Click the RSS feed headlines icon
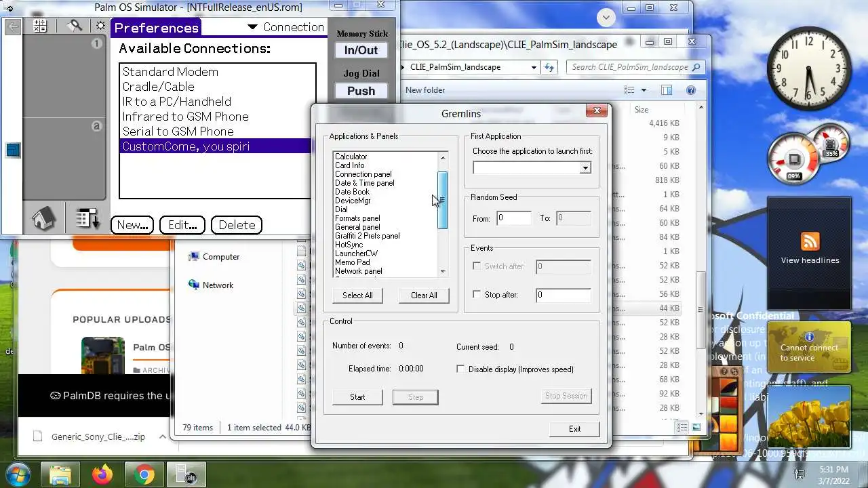Image resolution: width=868 pixels, height=488 pixels. point(810,241)
